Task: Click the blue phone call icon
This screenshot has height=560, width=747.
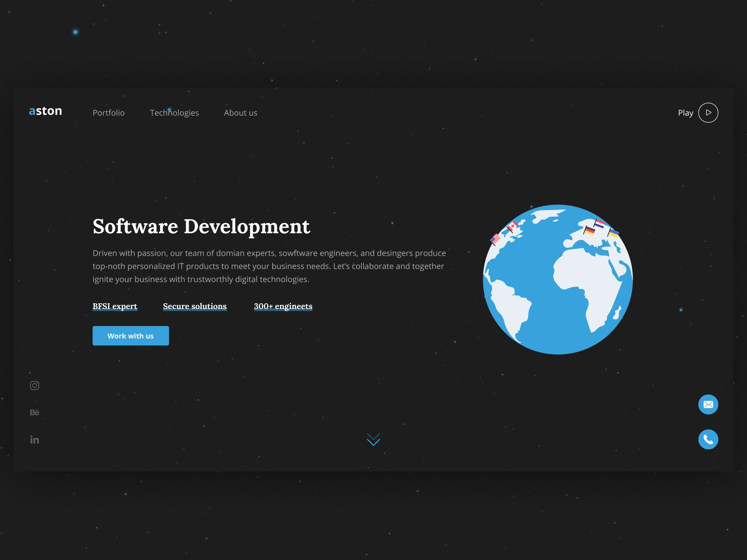Action: point(708,439)
